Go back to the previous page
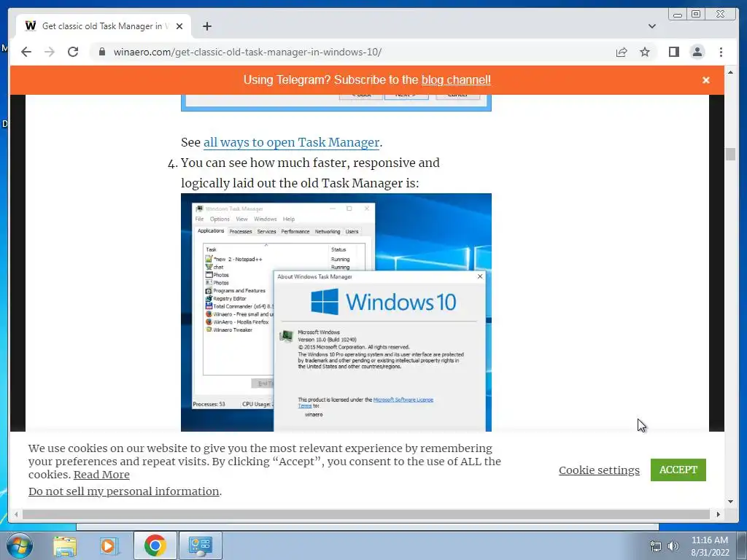The image size is (747, 560). pyautogui.click(x=26, y=52)
